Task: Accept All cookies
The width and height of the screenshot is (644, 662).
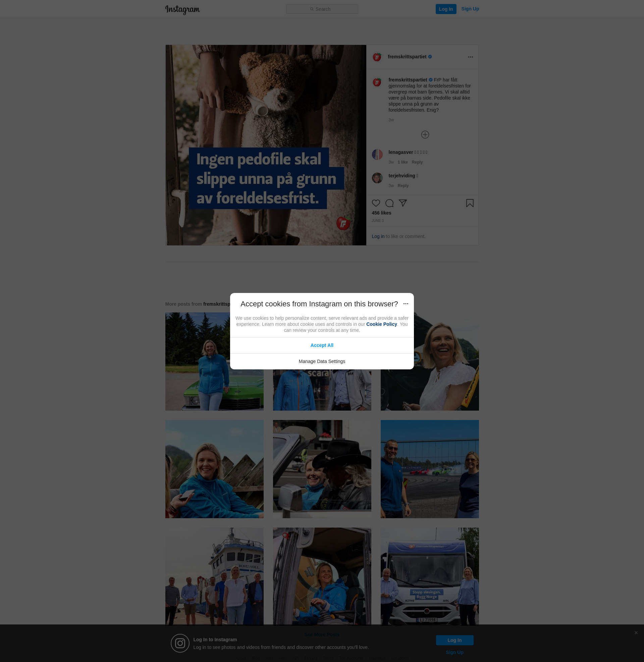Action: 322,345
